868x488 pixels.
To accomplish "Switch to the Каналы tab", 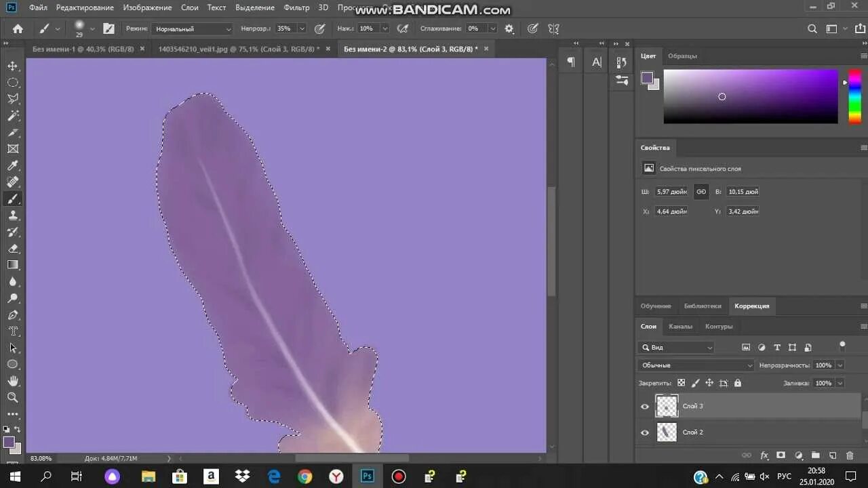I will pos(680,326).
